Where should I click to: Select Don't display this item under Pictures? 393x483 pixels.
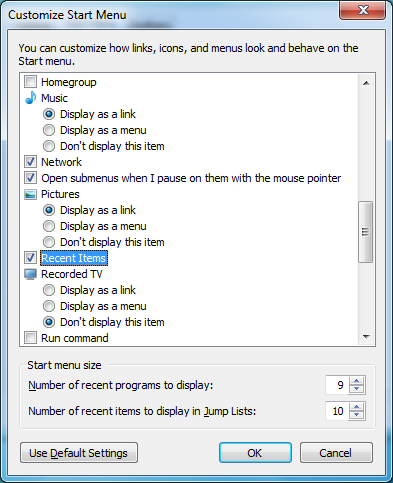(x=49, y=242)
